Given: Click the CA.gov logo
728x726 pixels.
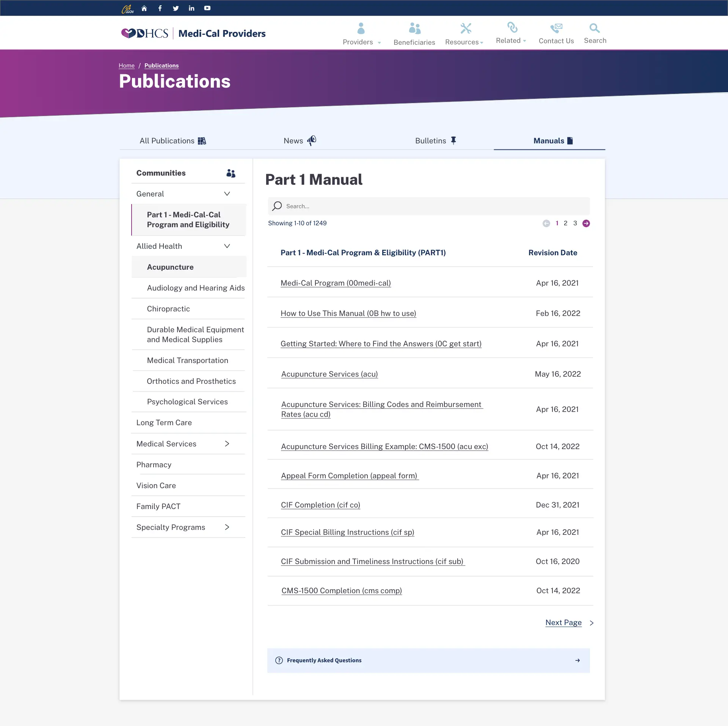Looking at the screenshot, I should pyautogui.click(x=128, y=8).
